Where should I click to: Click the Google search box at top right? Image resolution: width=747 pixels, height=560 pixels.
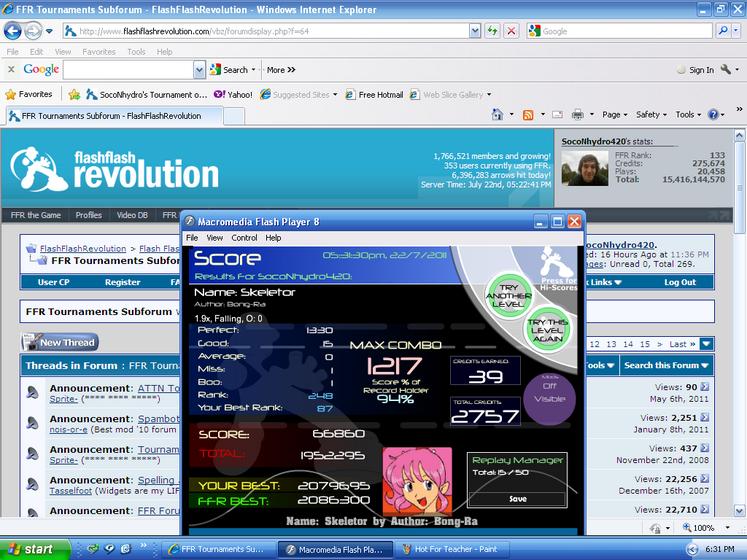point(619,31)
